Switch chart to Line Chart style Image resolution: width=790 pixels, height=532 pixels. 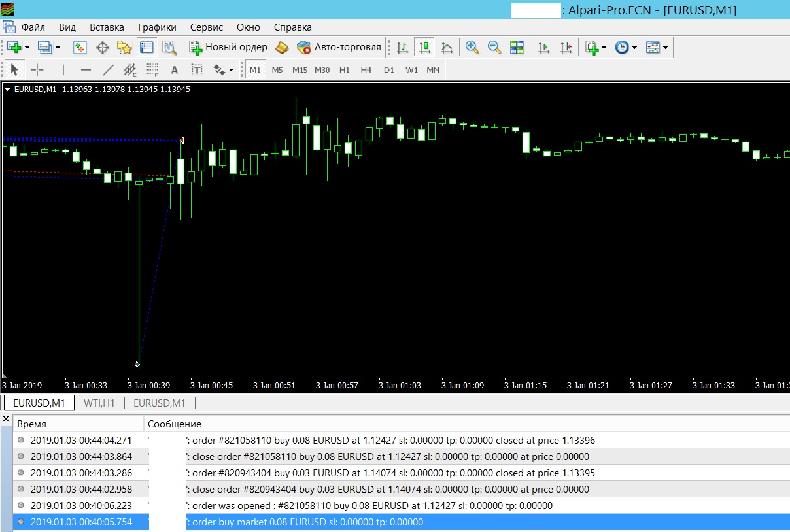(x=447, y=47)
